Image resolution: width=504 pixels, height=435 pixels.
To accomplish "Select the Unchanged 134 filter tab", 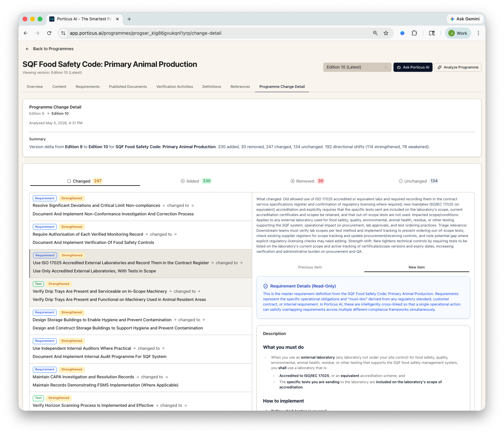I will [x=418, y=181].
